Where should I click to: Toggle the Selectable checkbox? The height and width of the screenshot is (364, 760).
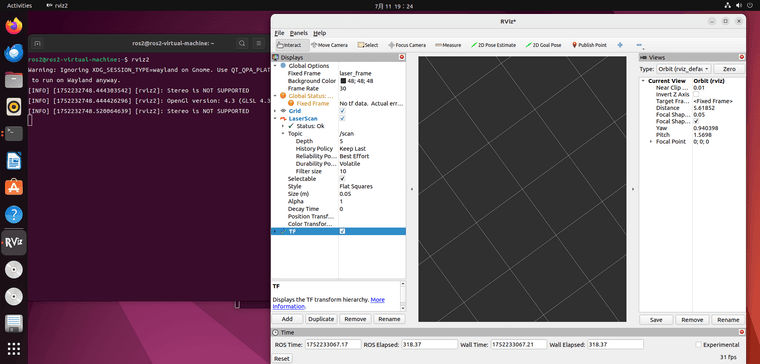tap(342, 179)
